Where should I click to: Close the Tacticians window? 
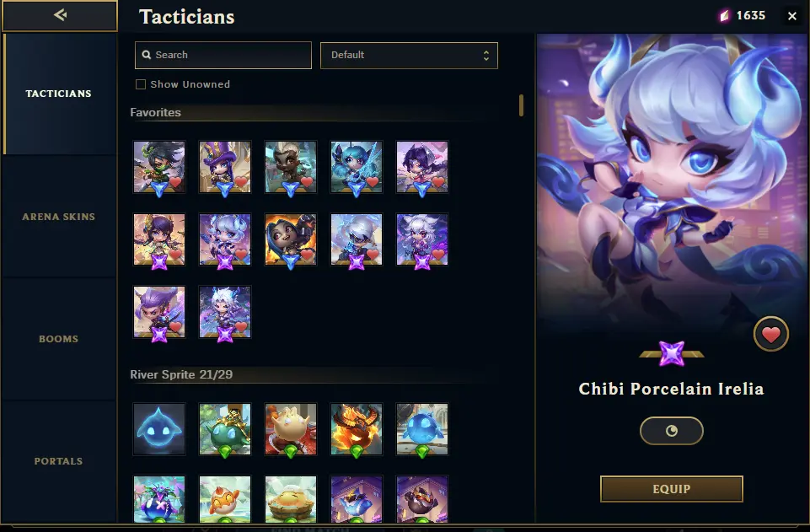(x=792, y=16)
